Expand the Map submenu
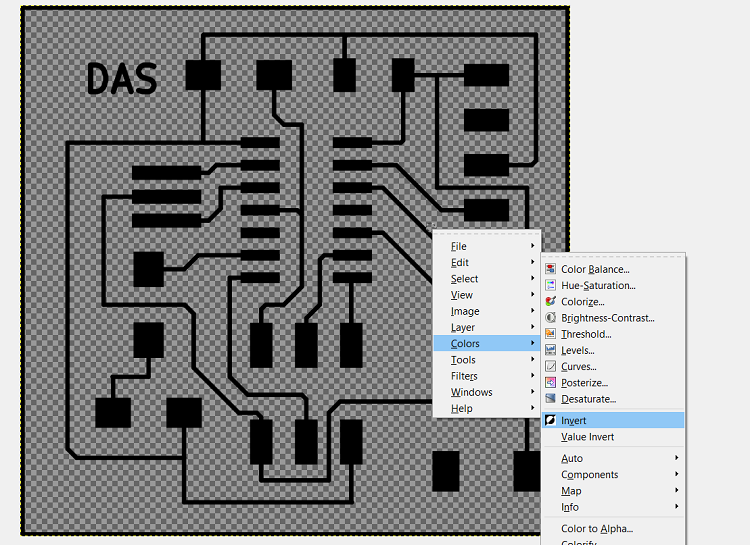750x545 pixels. point(614,491)
